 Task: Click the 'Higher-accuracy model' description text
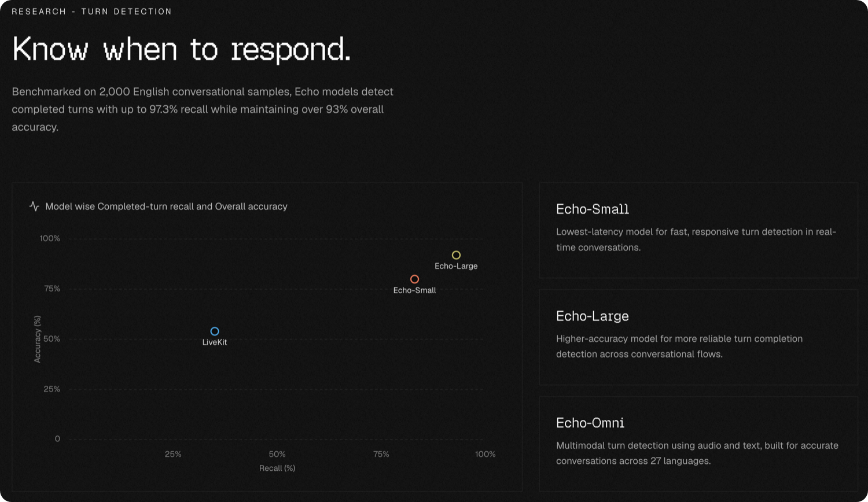pos(679,346)
